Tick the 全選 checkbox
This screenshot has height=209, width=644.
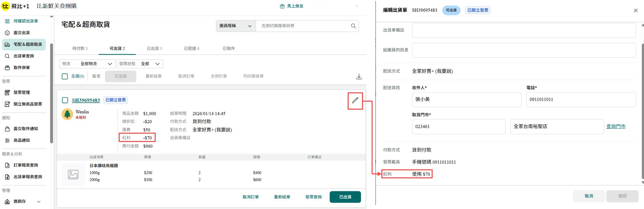click(x=65, y=76)
